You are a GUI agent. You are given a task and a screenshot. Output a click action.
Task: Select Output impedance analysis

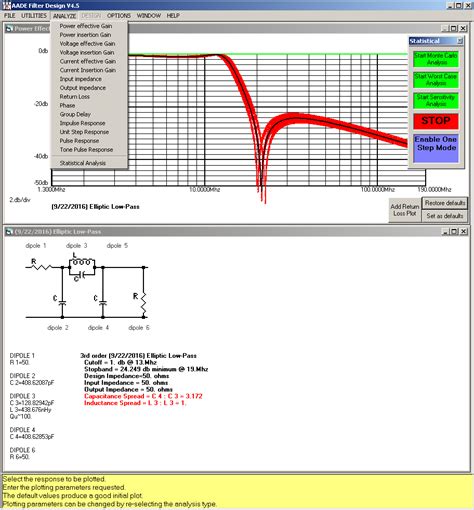[x=83, y=88]
